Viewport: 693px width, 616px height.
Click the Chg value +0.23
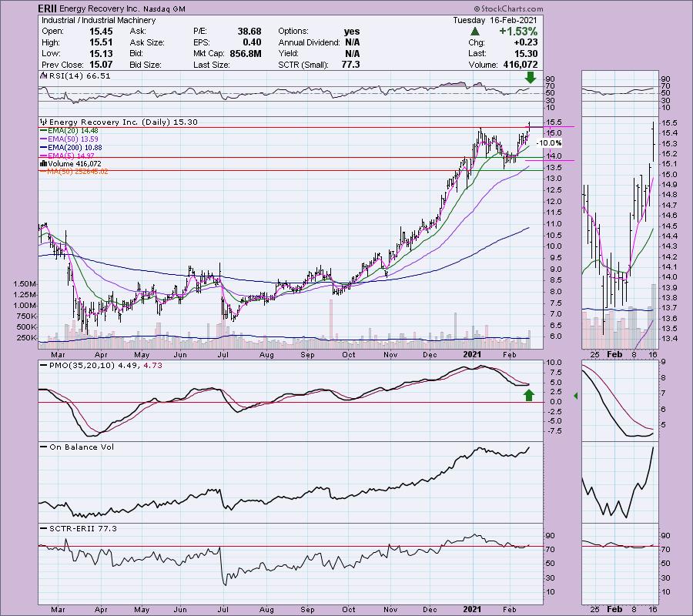pyautogui.click(x=525, y=42)
